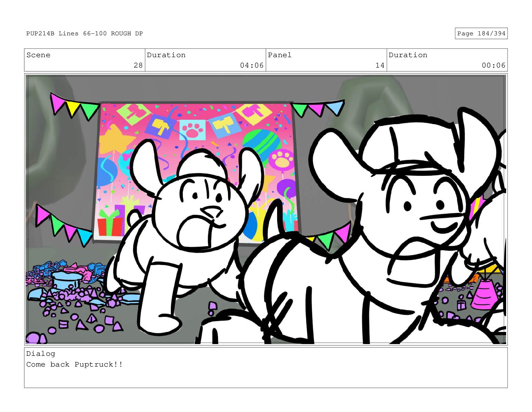The width and height of the screenshot is (532, 412).
Task: Click the scene number '28'
Action: click(138, 65)
